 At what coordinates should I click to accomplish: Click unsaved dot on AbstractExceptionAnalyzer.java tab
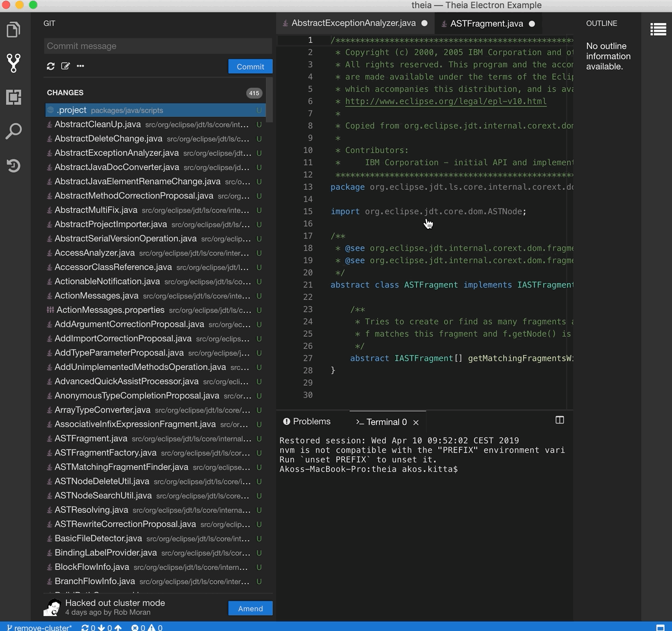tap(424, 24)
